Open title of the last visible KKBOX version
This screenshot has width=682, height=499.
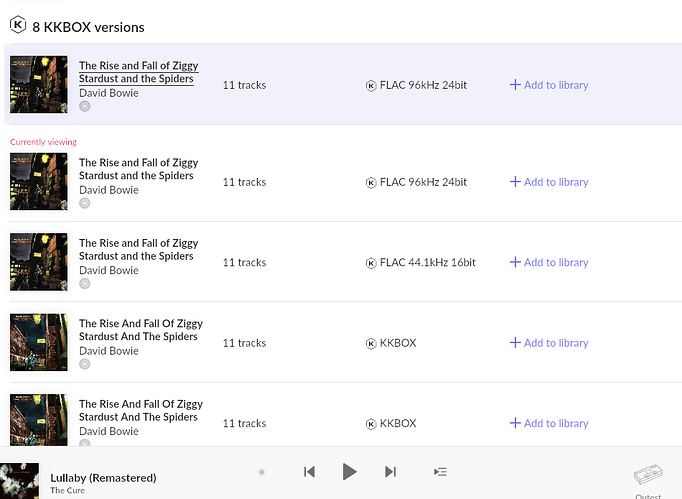pyautogui.click(x=141, y=410)
